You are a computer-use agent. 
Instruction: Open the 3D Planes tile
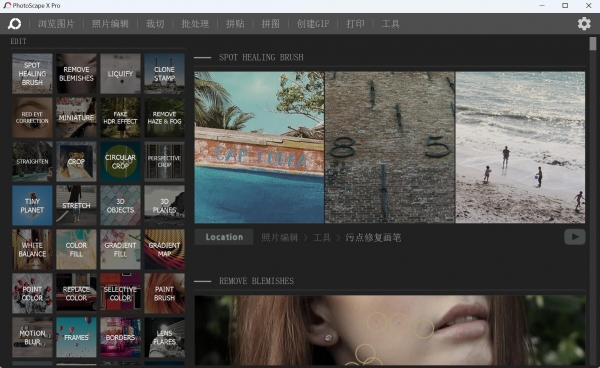(164, 205)
